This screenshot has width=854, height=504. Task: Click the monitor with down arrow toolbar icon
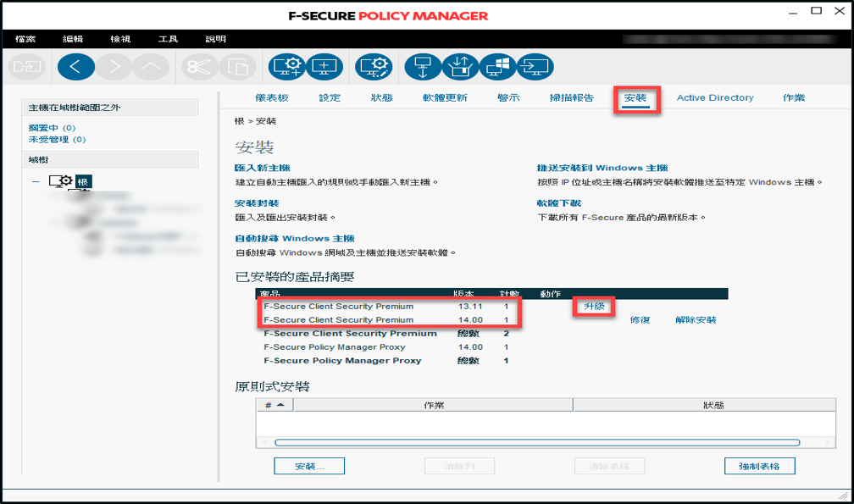(422, 66)
